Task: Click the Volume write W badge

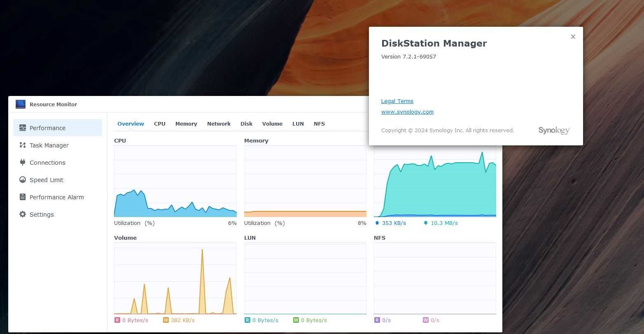Action: coord(166,320)
